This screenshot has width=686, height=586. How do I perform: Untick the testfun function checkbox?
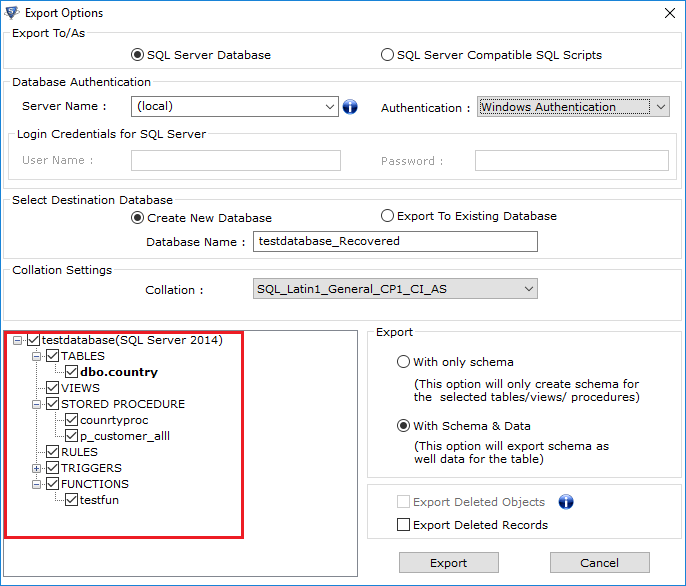[71, 500]
